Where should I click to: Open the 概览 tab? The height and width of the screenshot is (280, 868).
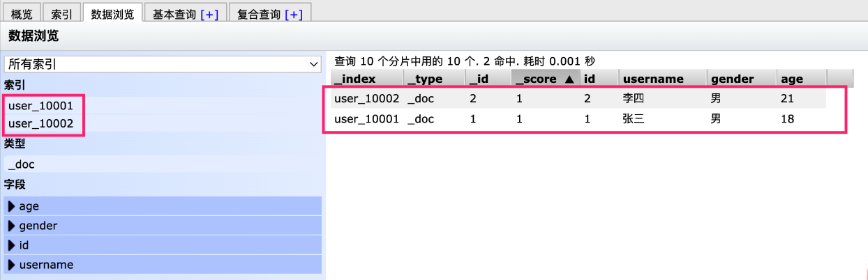click(22, 13)
